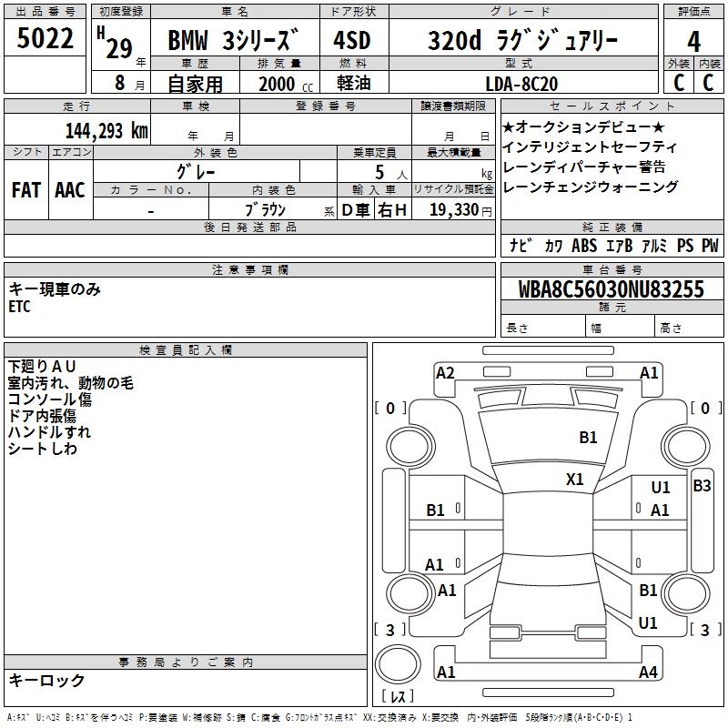
Task: Select the レス marker below the car diagram
Action: (398, 697)
